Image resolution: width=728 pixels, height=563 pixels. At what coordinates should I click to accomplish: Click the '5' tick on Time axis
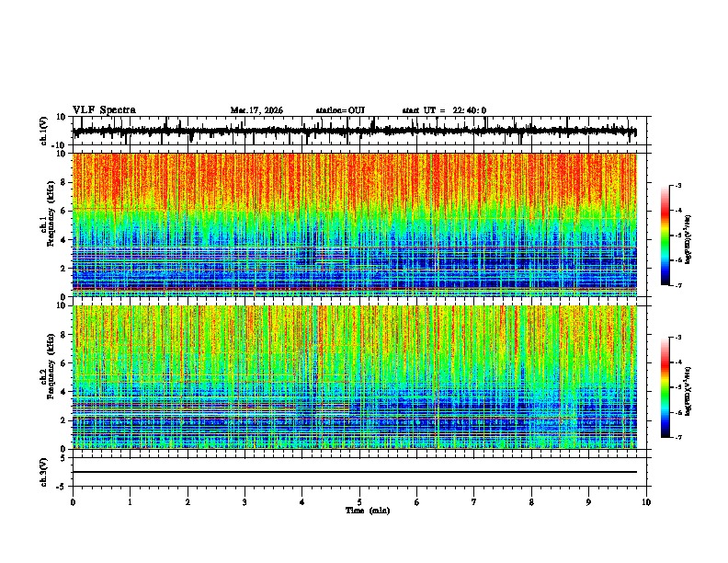point(359,502)
